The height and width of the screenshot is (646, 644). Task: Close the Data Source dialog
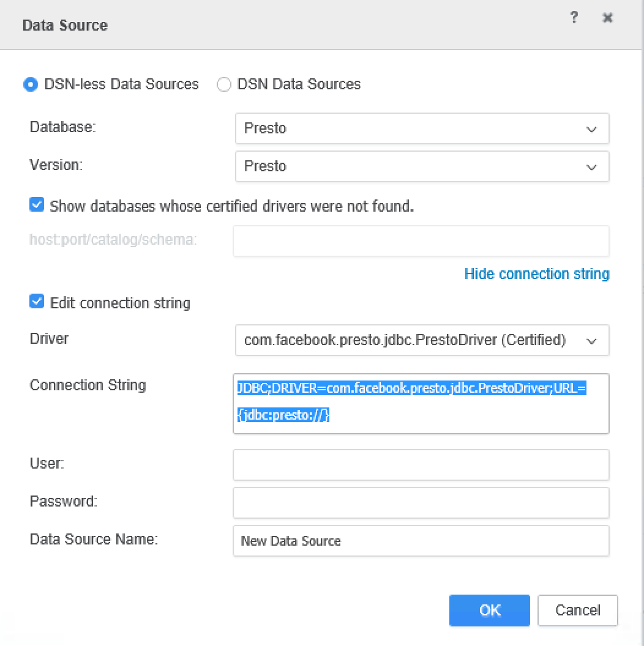[x=607, y=18]
